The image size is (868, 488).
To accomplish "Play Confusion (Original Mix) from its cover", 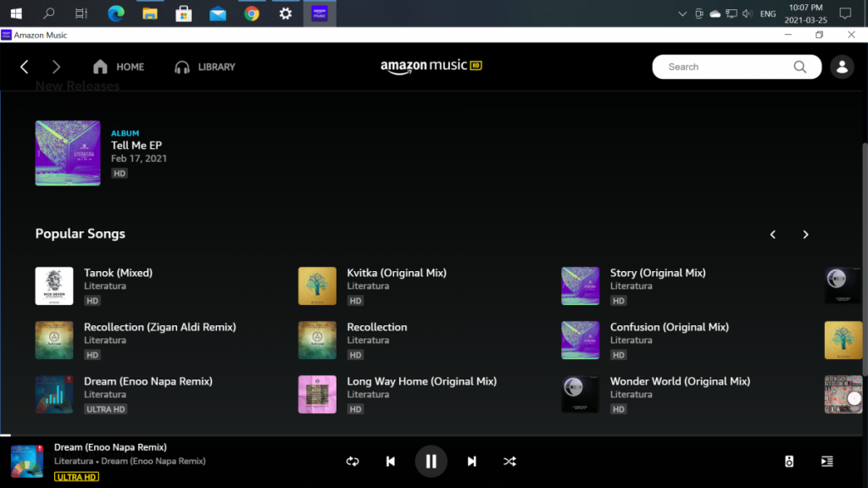I will pyautogui.click(x=580, y=341).
